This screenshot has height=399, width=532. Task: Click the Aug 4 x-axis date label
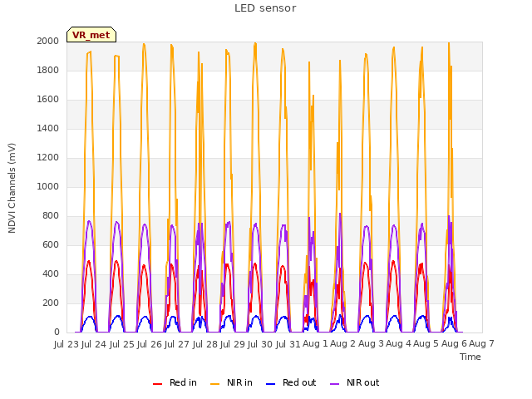click(x=398, y=343)
